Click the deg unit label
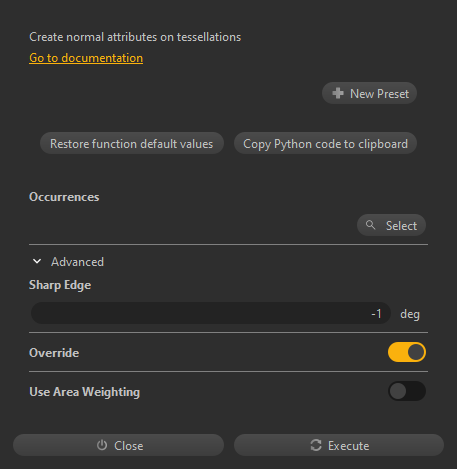Image resolution: width=457 pixels, height=469 pixels. (x=410, y=314)
